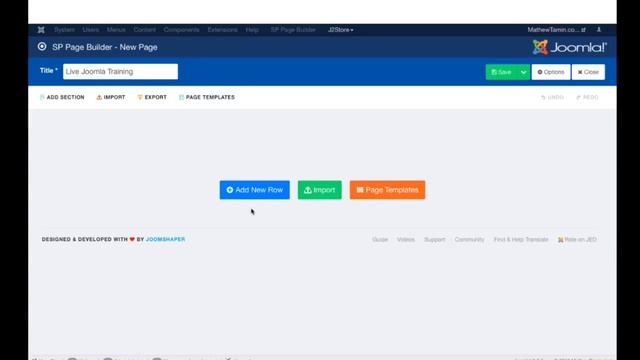
Task: Open the user account icon menu
Action: pyautogui.click(x=599, y=30)
